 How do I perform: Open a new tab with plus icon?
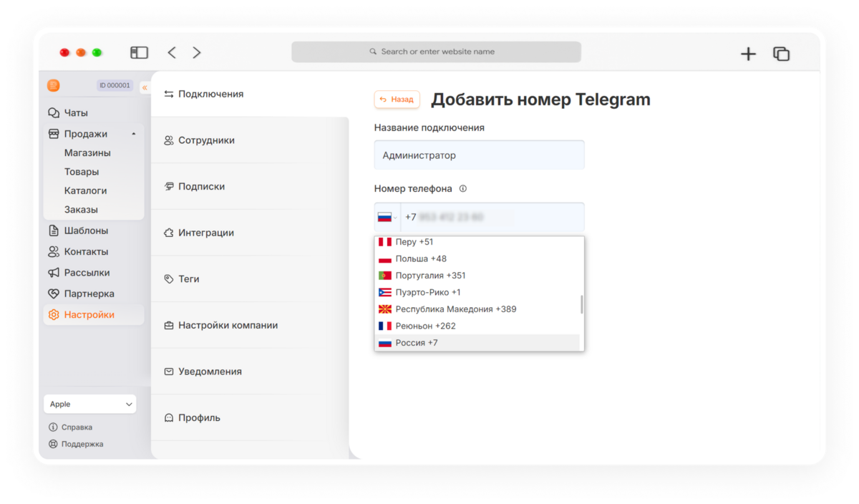click(x=748, y=54)
